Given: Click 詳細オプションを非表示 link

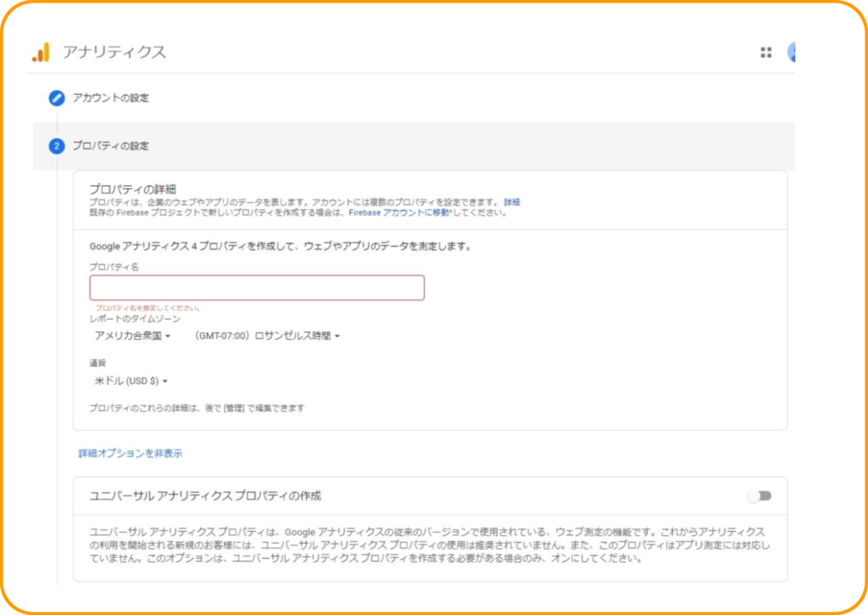Looking at the screenshot, I should coord(130,453).
